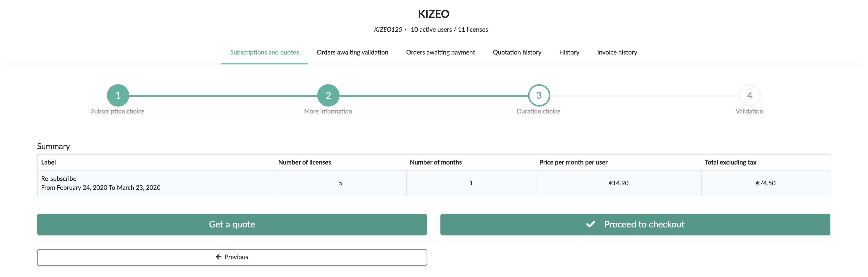Click the Subscription choice step label
This screenshot has height=277, width=868.
tap(118, 111)
